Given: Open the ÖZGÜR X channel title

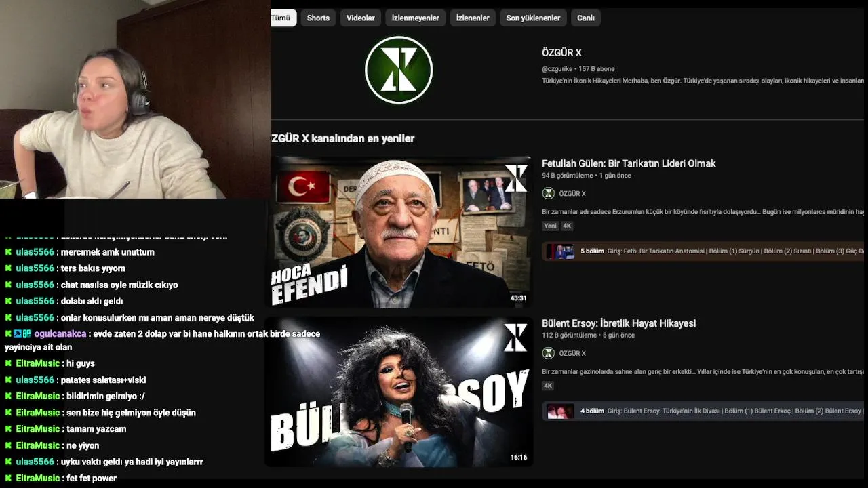Looking at the screenshot, I should (x=561, y=53).
